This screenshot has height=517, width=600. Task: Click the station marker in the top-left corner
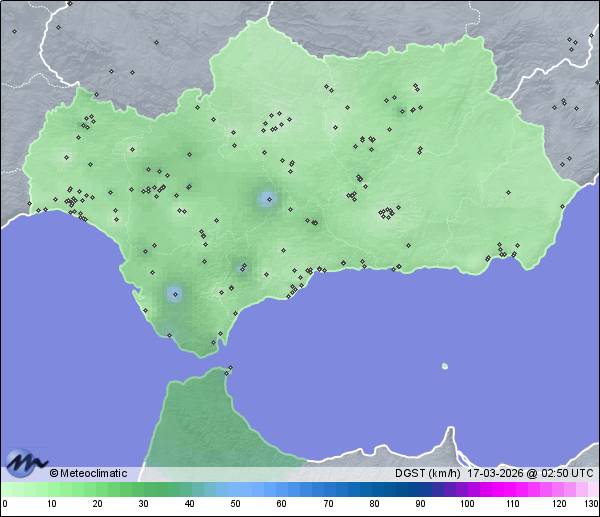coord(14,31)
